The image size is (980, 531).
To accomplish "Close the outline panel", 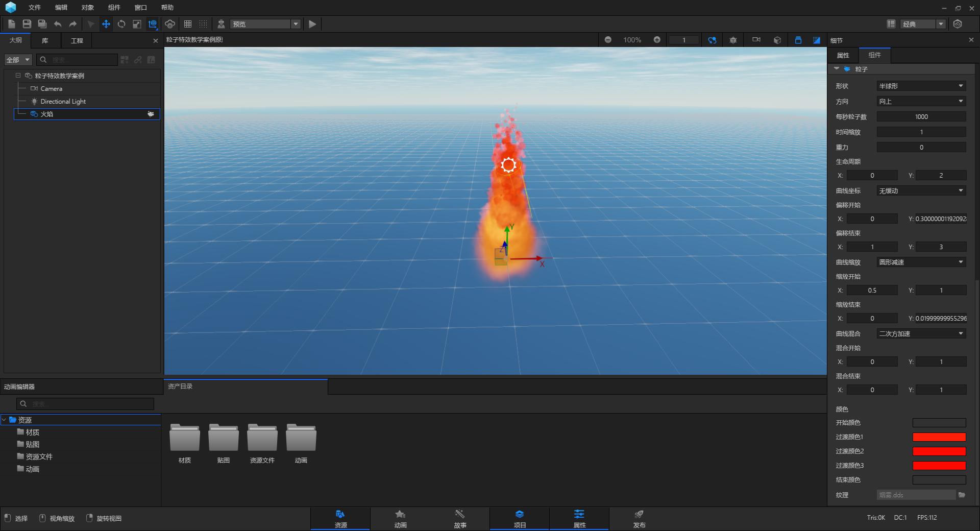I will (x=156, y=40).
